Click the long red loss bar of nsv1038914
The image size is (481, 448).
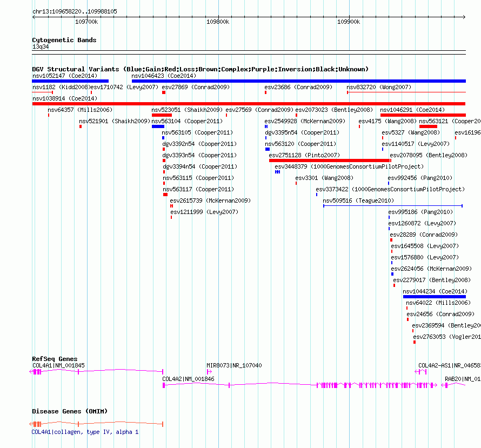click(x=249, y=104)
